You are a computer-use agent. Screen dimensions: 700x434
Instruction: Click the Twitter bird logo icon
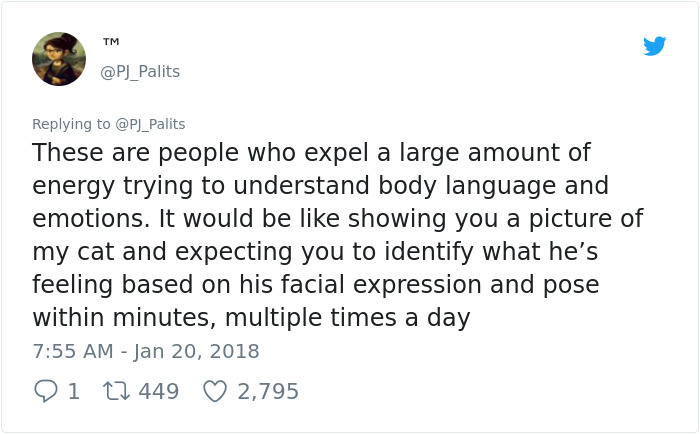click(654, 46)
